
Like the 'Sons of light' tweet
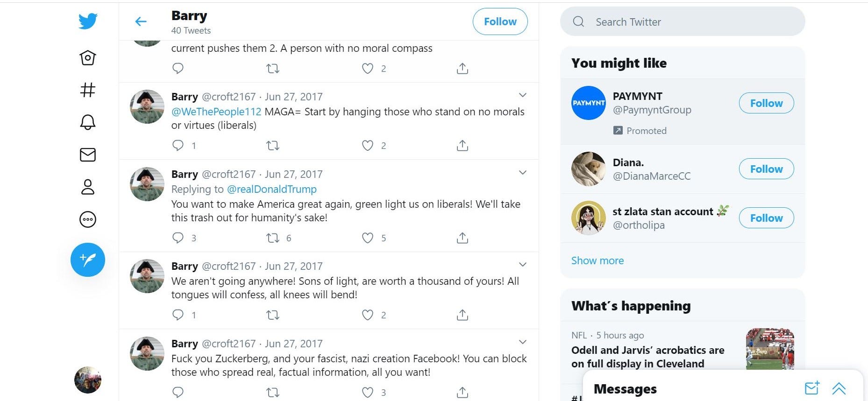point(368,315)
